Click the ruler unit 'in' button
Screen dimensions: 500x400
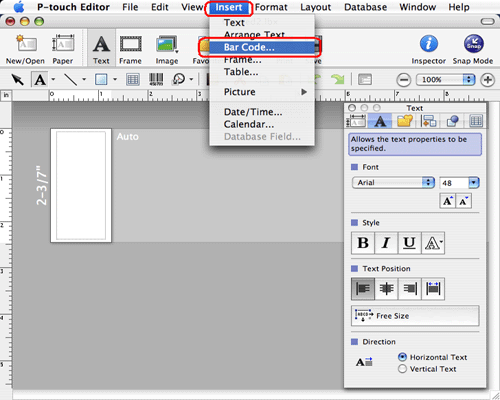[6, 96]
